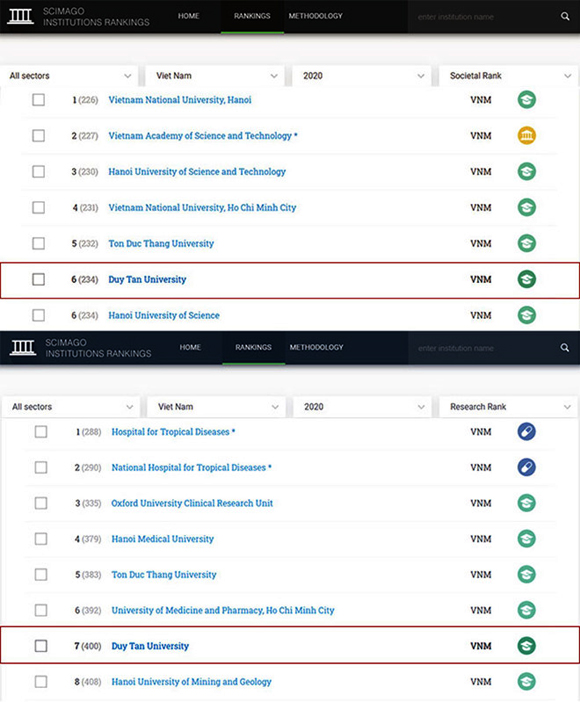Tick the checkbox for Vietnam National University, Hanoi

[x=39, y=99]
